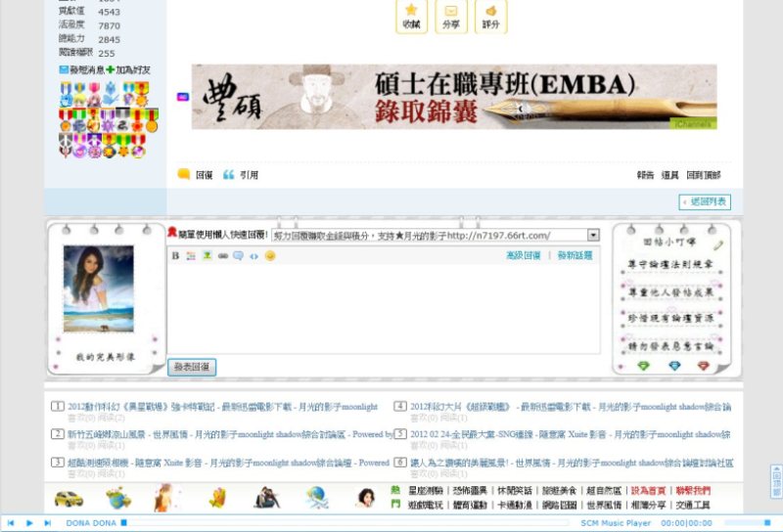Insert smiley emoticon in reply editor

[x=270, y=255]
